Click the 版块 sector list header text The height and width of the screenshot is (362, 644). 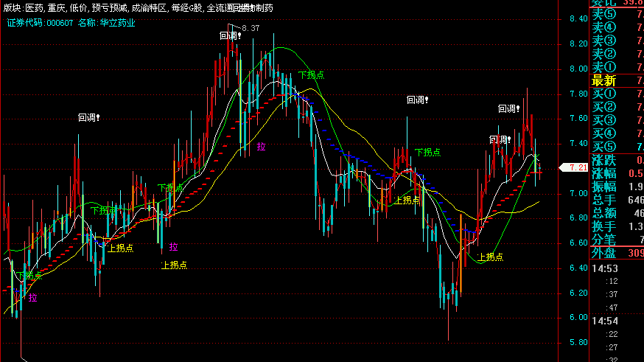pos(138,8)
